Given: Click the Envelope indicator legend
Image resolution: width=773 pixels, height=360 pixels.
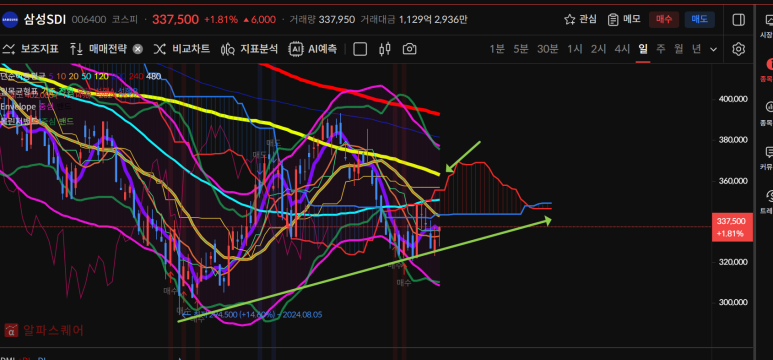Looking at the screenshot, I should [x=18, y=107].
